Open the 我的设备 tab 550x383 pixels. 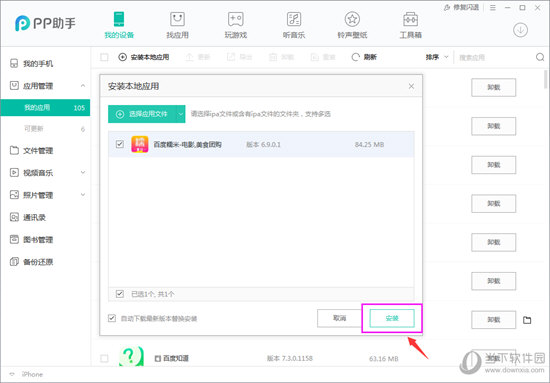(119, 25)
